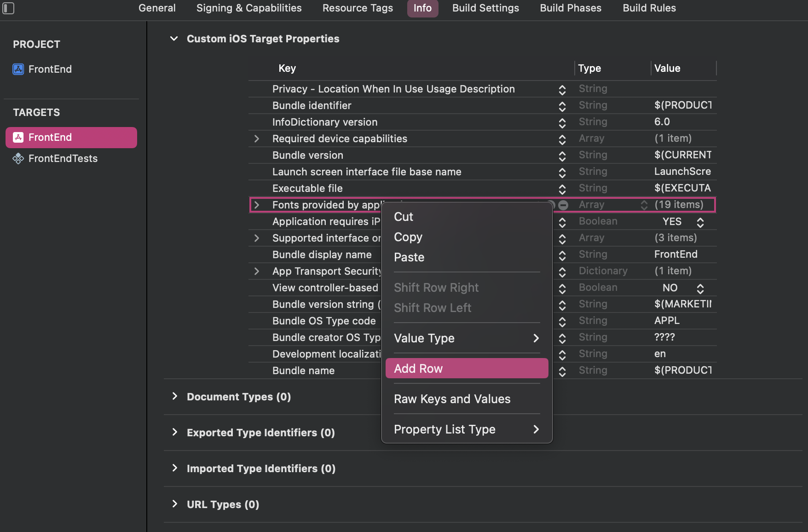The height and width of the screenshot is (532, 808).
Task: Collapse Custom iOS Target Properties section
Action: tap(174, 39)
